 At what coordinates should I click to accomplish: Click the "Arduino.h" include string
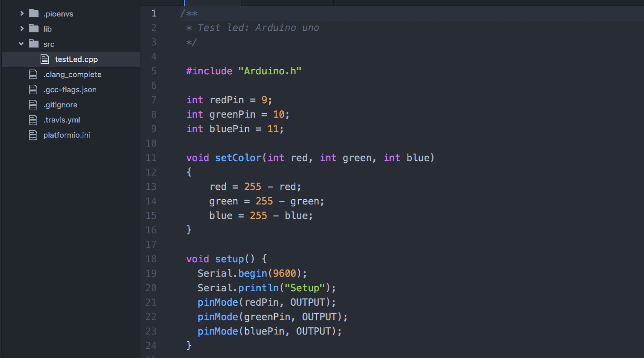270,71
